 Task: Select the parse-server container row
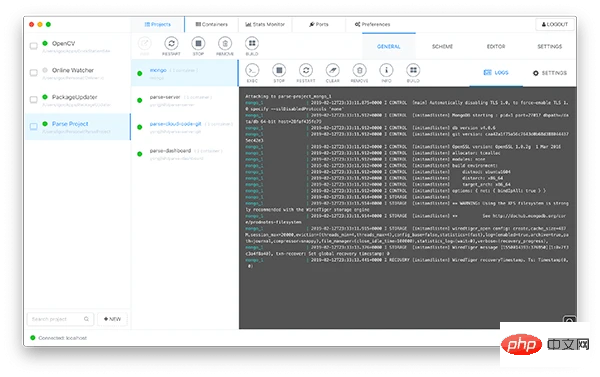click(x=185, y=100)
